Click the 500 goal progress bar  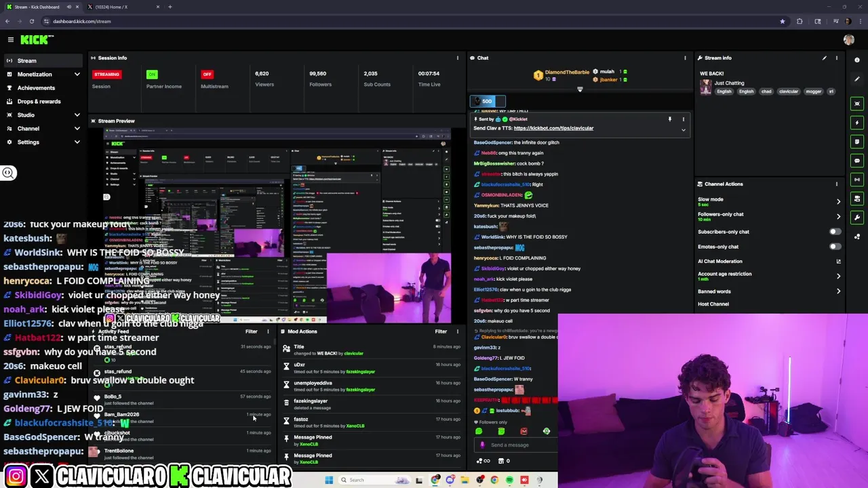coord(487,102)
